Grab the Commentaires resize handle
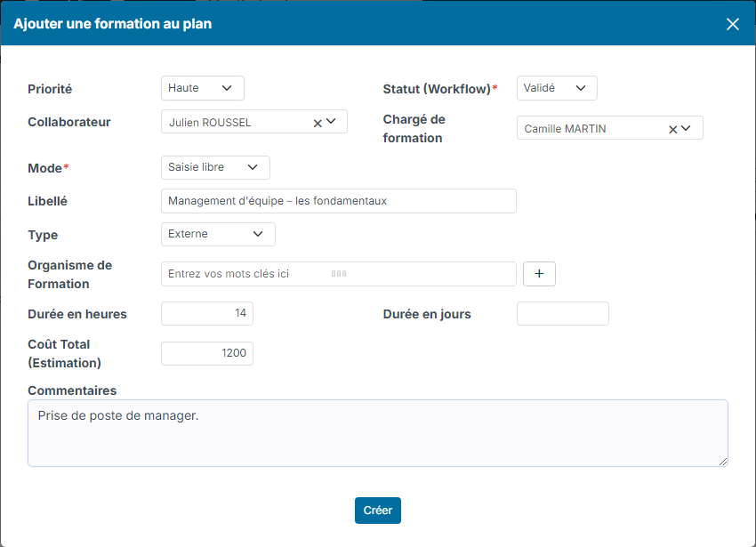Image resolution: width=756 pixels, height=547 pixels. [x=723, y=462]
